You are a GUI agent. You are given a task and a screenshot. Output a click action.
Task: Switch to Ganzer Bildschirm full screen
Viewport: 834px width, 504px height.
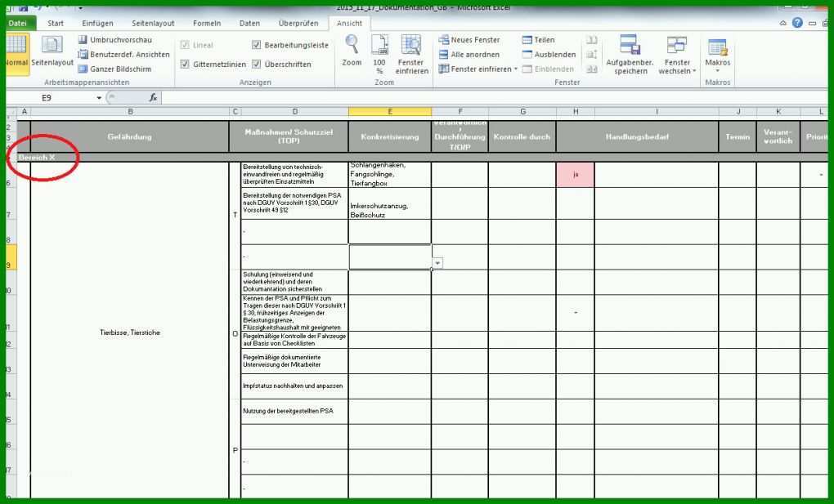(x=115, y=69)
